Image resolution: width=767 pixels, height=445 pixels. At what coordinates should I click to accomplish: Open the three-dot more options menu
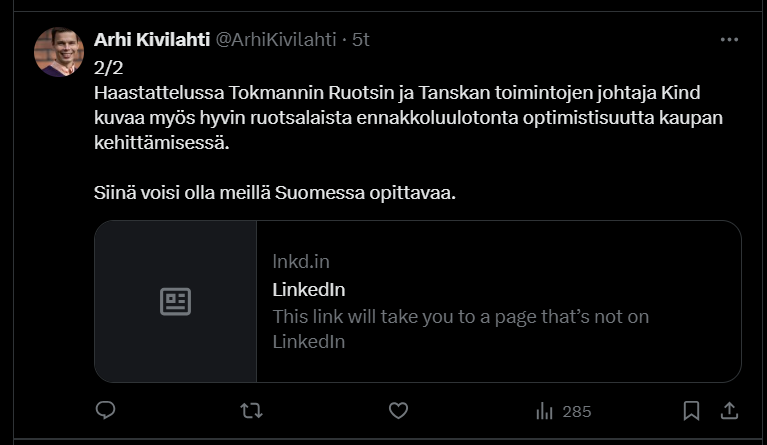729,39
